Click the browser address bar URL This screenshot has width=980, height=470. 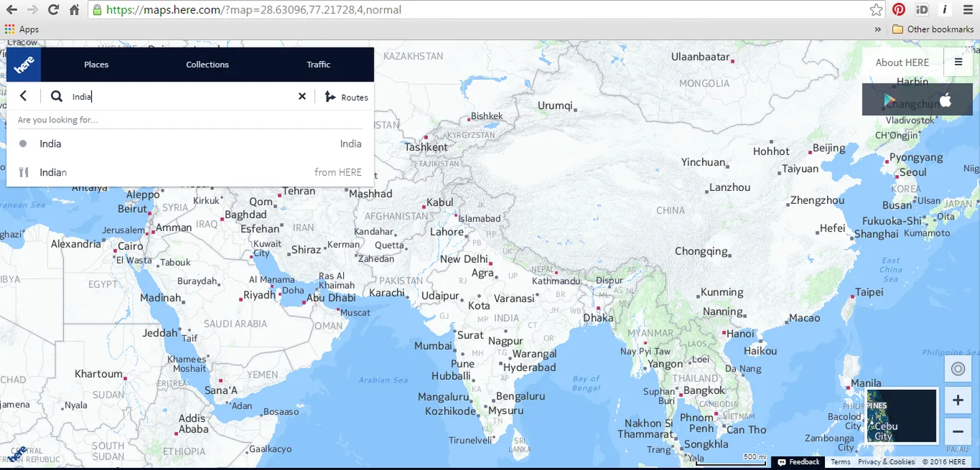tap(254, 10)
